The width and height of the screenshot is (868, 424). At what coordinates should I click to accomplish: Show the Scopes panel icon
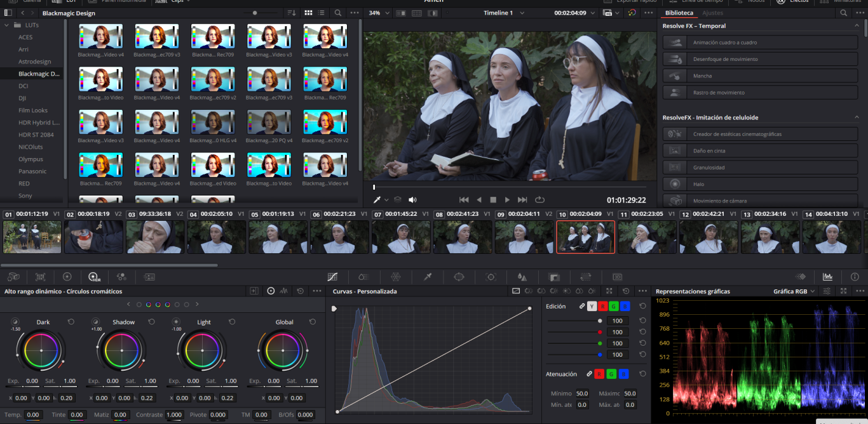[827, 277]
